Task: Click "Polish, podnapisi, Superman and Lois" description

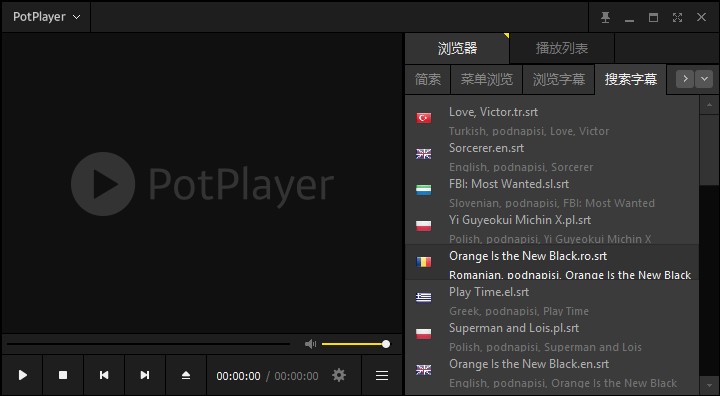Action: coord(545,347)
